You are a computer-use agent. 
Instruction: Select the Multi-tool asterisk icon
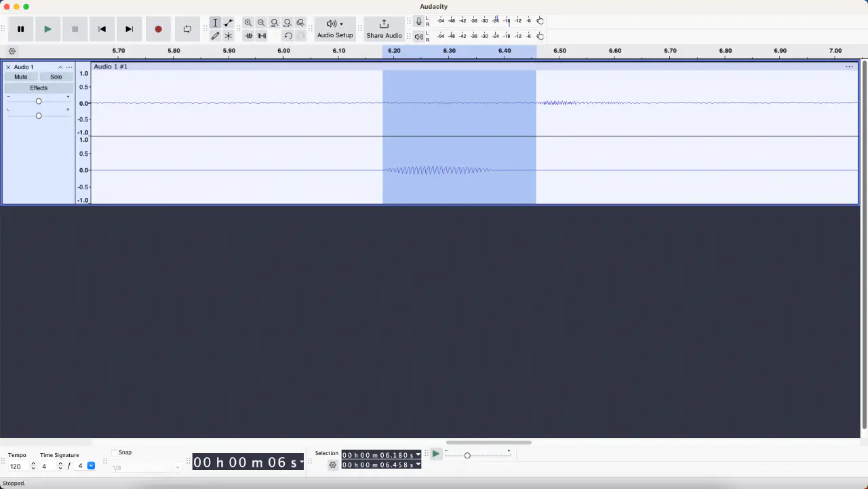click(x=229, y=36)
